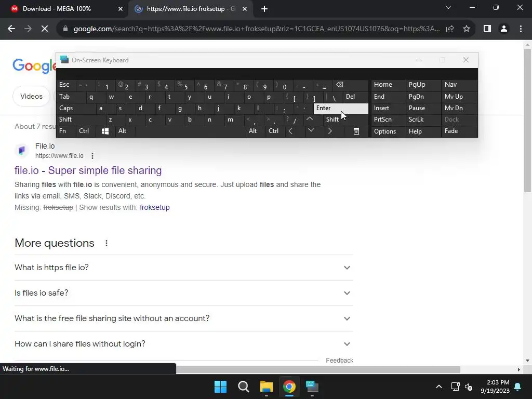Open taskbar Search icon

(243, 387)
